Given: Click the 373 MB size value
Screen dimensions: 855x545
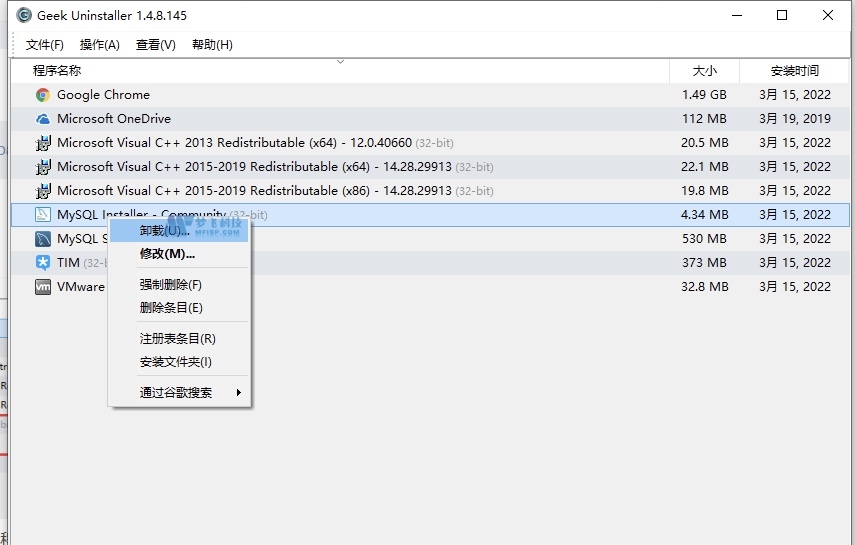Looking at the screenshot, I should coord(704,263).
